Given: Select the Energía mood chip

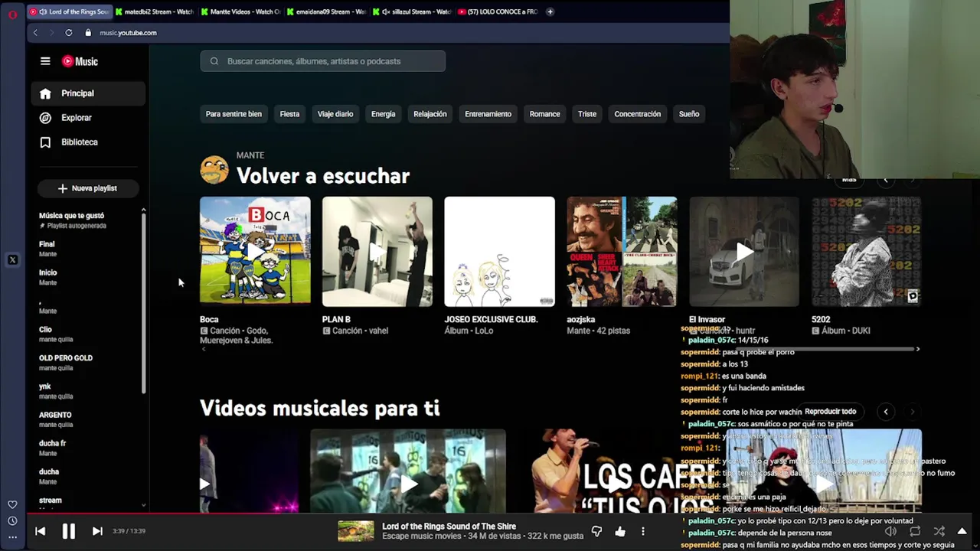Looking at the screenshot, I should pos(383,114).
